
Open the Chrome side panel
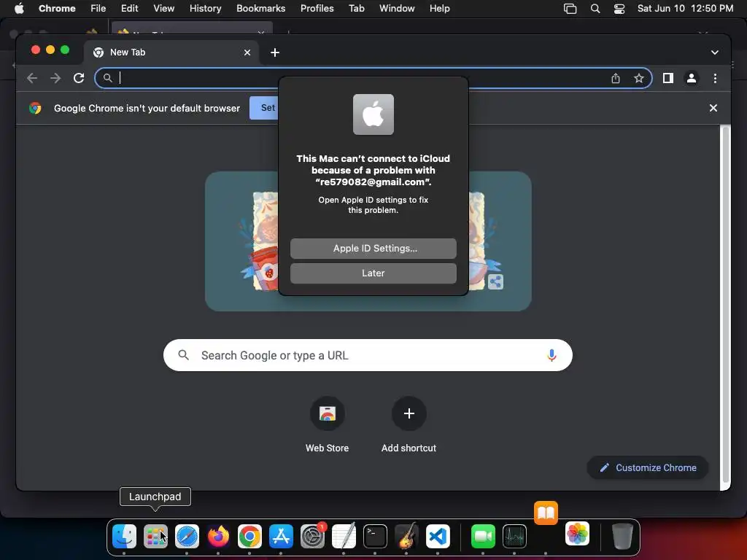coord(668,78)
